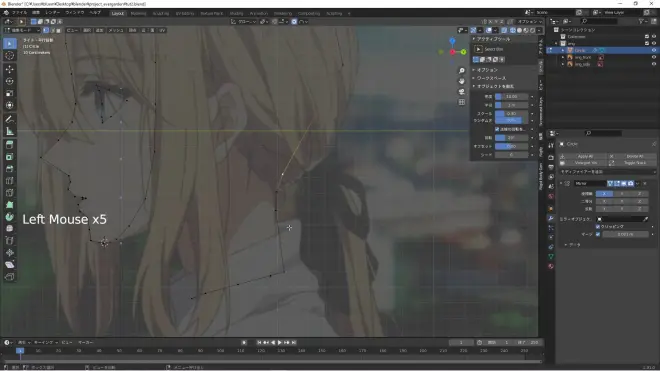Viewport: 660px width, 371px height.
Task: Switch to the Modeling workspace tab
Action: tap(138, 13)
